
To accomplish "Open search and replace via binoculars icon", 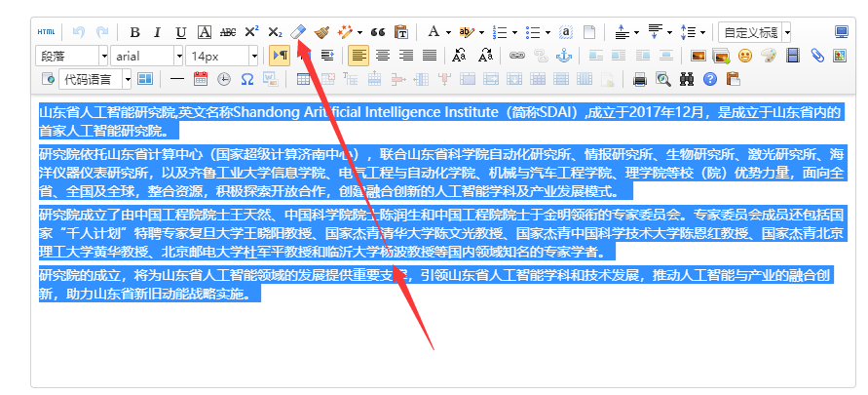I will tap(687, 79).
